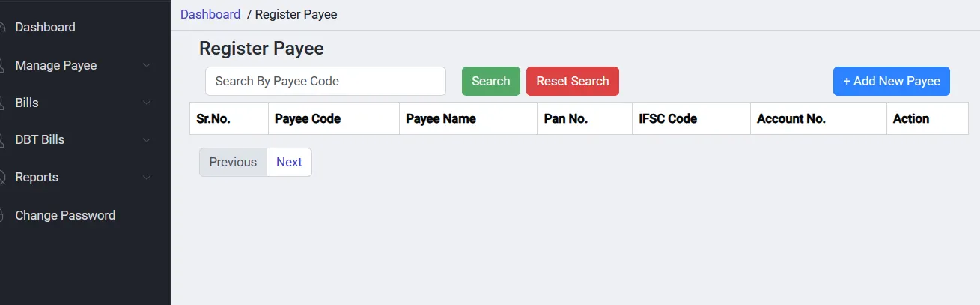
Task: Click the lock icon beside Change Password
Action: [3, 215]
